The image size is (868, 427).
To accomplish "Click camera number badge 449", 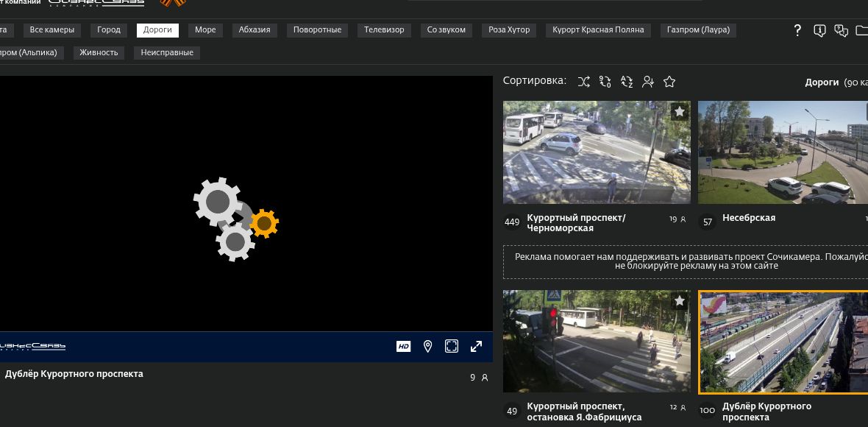I will [512, 222].
